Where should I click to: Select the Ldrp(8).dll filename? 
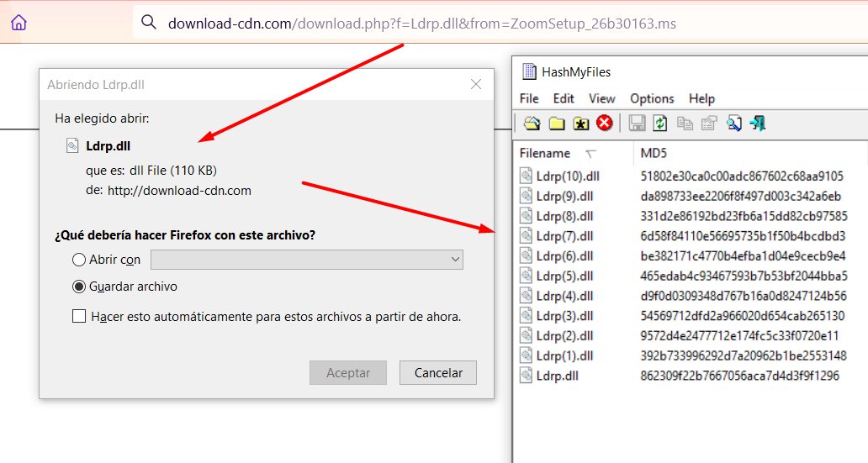[564, 216]
